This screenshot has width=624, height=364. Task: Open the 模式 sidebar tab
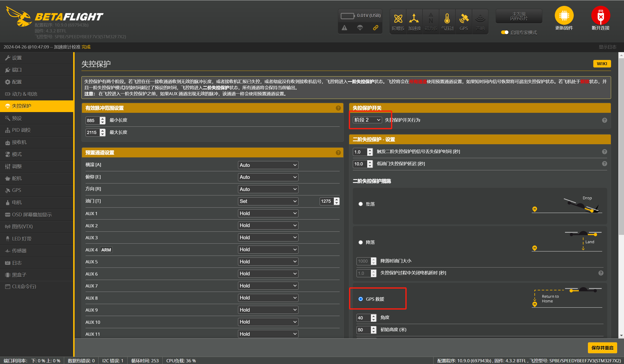[x=37, y=154]
